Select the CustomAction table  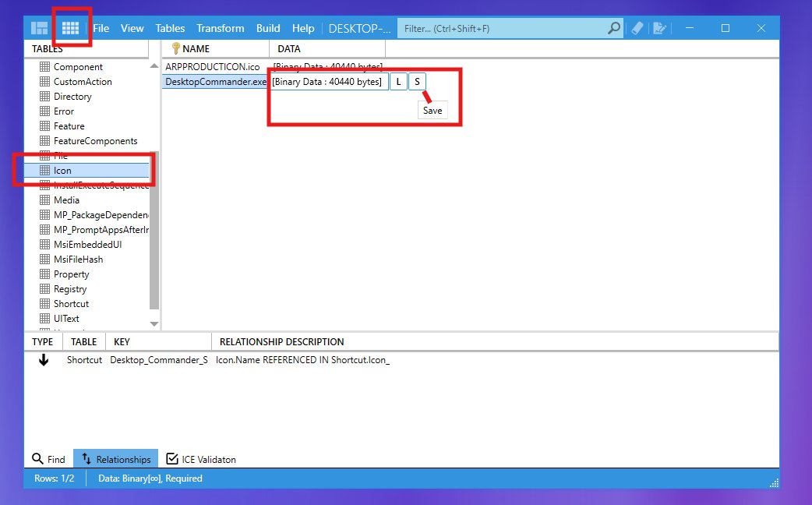[x=83, y=82]
